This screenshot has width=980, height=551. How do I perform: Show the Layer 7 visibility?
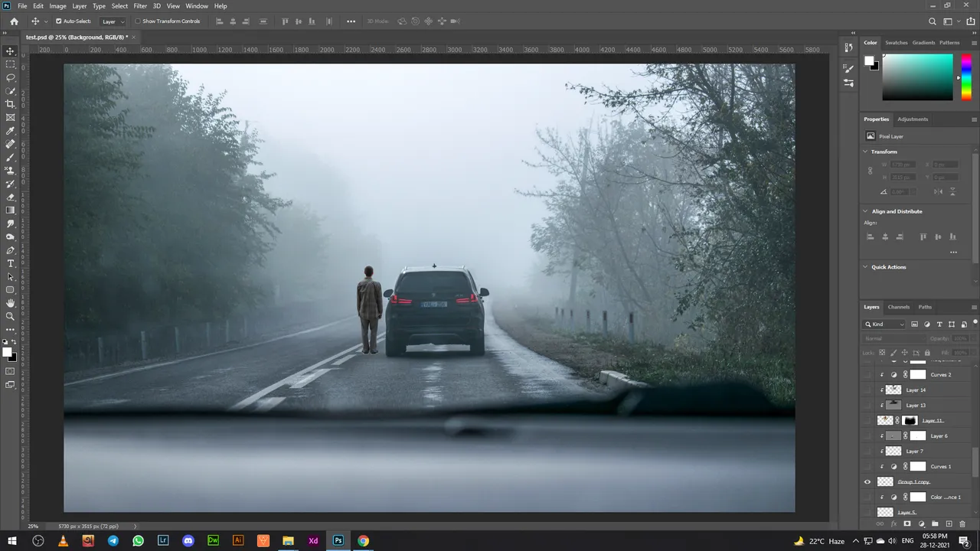point(867,452)
